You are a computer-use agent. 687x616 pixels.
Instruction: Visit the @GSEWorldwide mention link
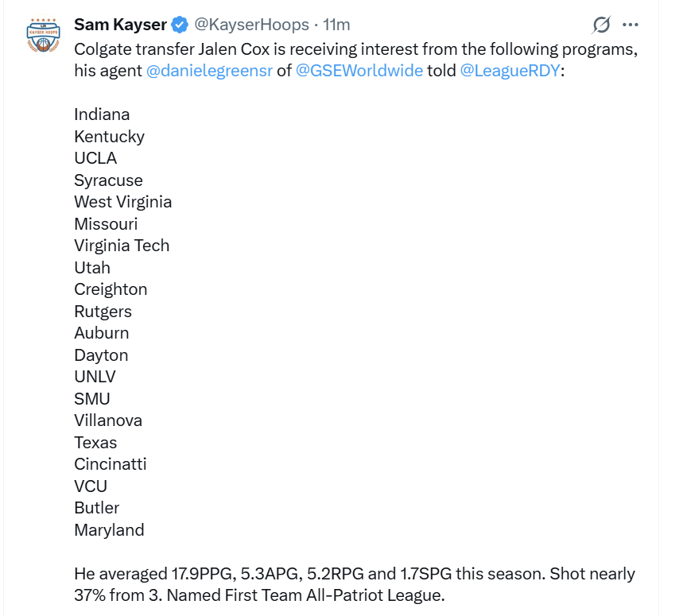359,70
